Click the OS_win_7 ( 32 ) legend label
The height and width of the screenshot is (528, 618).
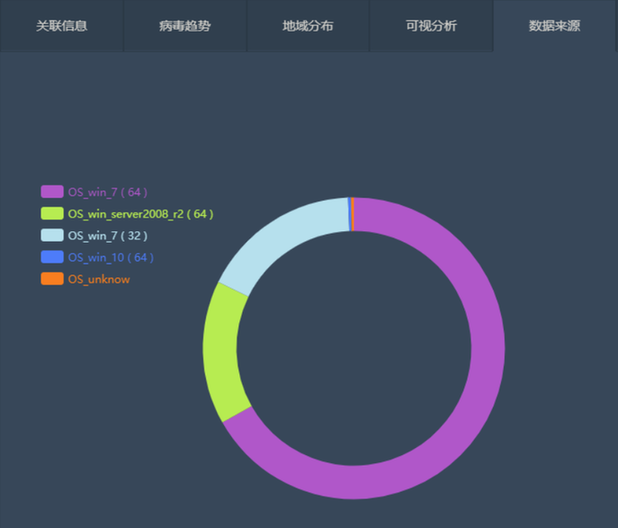[108, 236]
